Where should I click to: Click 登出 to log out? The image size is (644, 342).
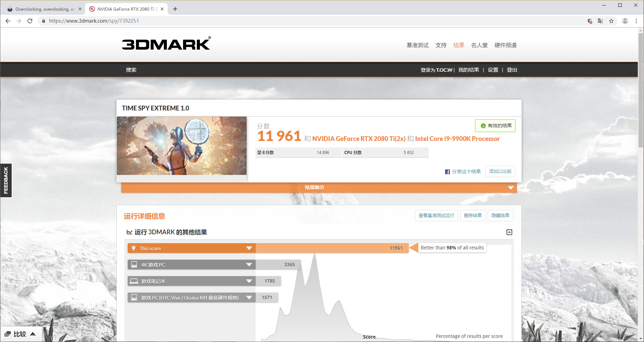click(512, 70)
